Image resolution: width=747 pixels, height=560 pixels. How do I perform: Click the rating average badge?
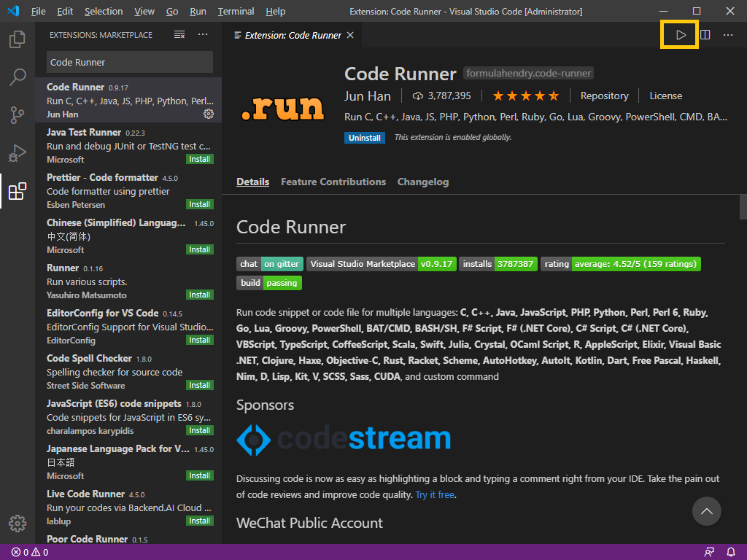[620, 264]
